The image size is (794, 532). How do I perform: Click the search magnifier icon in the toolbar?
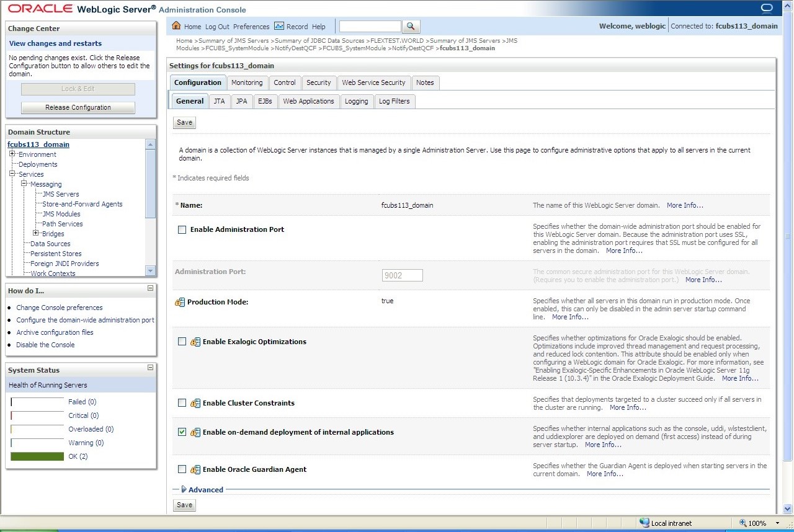pos(411,26)
